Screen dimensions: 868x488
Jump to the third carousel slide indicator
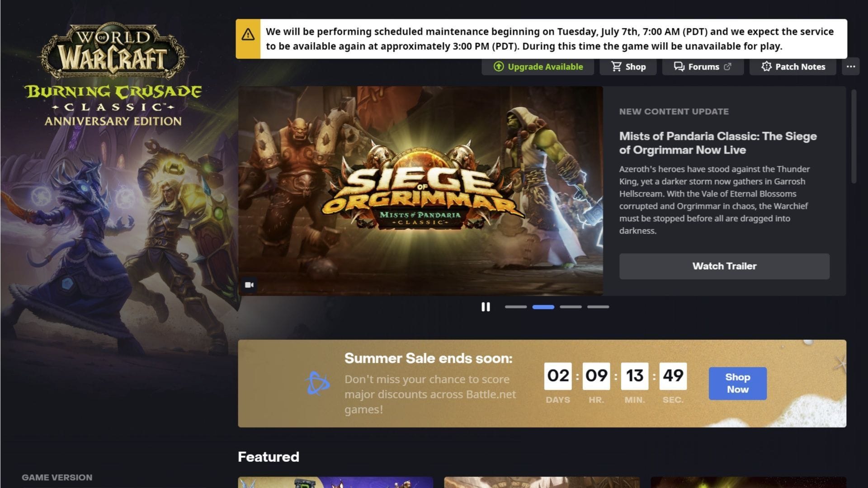(x=571, y=307)
